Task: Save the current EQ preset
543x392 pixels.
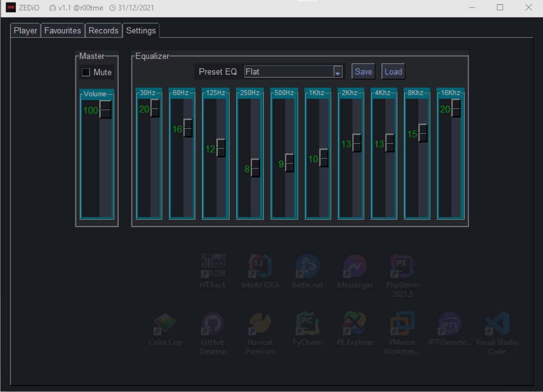Action: pyautogui.click(x=363, y=71)
